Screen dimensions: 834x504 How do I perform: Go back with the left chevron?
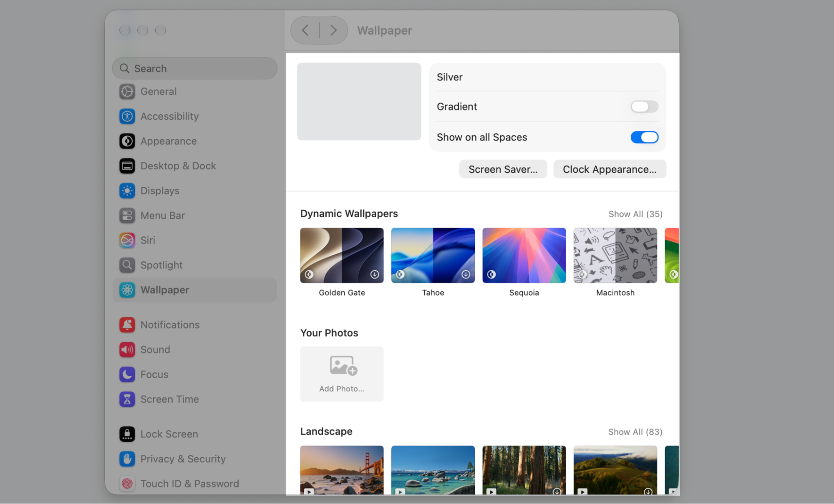pos(305,30)
